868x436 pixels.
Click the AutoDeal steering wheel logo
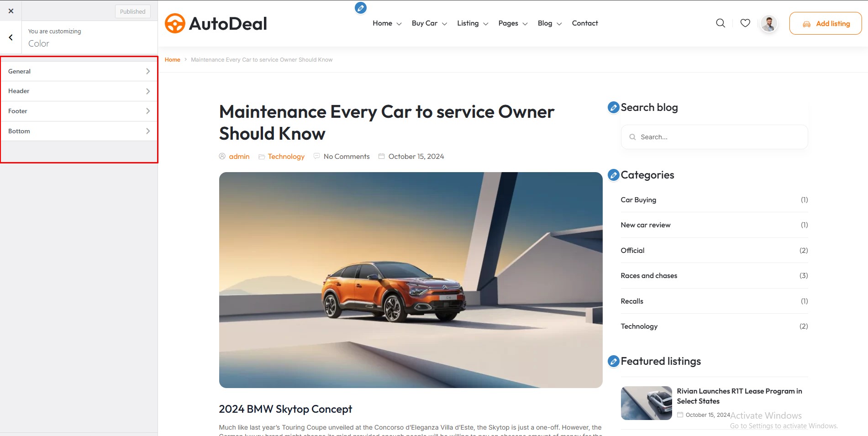coord(175,23)
